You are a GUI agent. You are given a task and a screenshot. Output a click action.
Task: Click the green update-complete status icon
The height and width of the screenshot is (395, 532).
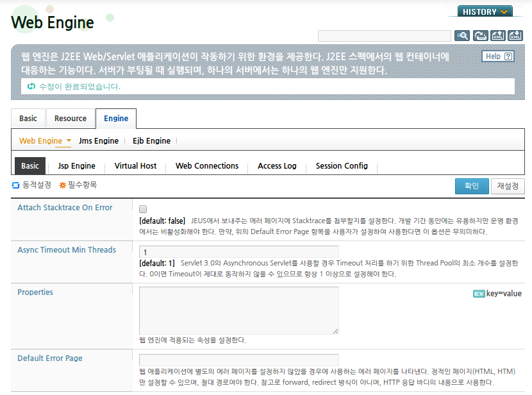tap(31, 87)
